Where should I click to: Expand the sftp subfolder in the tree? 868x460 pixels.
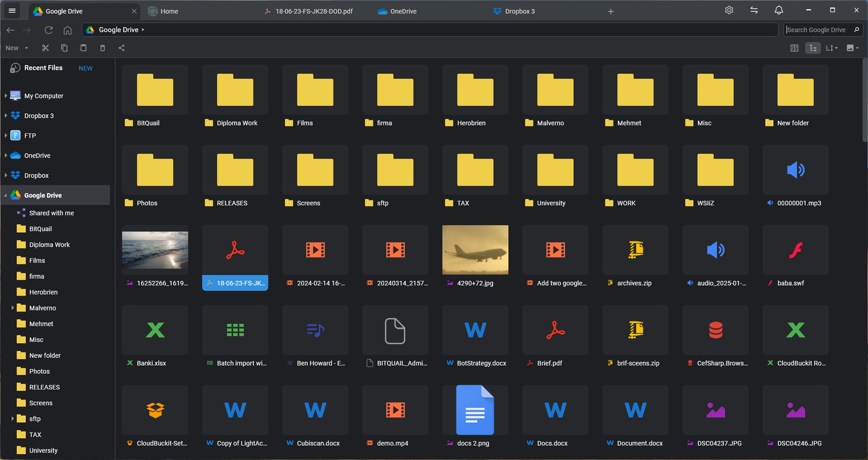pyautogui.click(x=13, y=419)
